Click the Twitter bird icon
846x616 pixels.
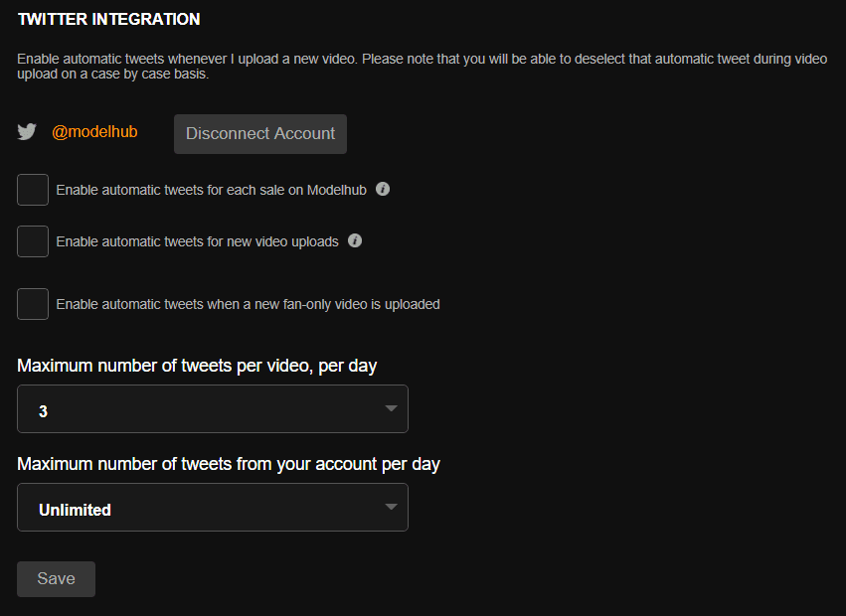27,132
